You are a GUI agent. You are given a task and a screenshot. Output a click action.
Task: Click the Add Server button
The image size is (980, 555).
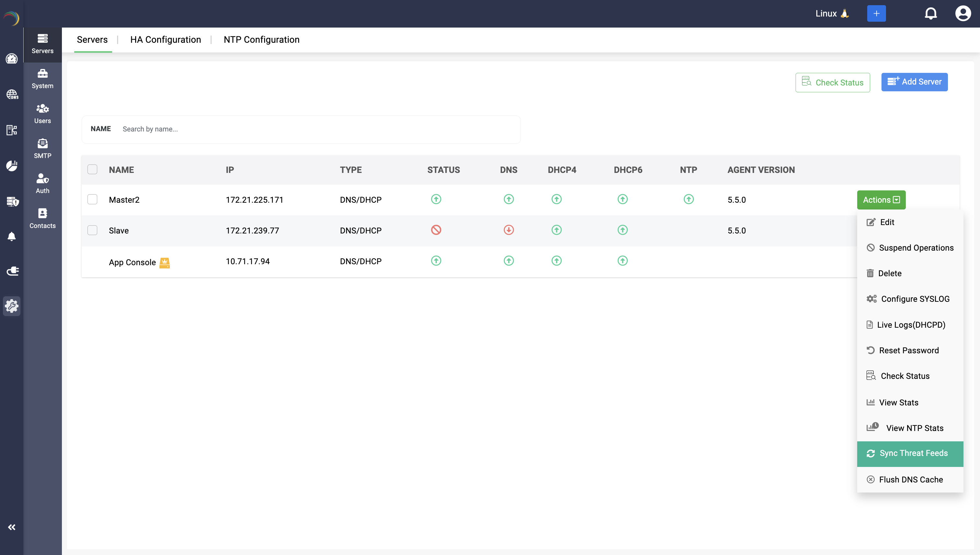tap(914, 82)
